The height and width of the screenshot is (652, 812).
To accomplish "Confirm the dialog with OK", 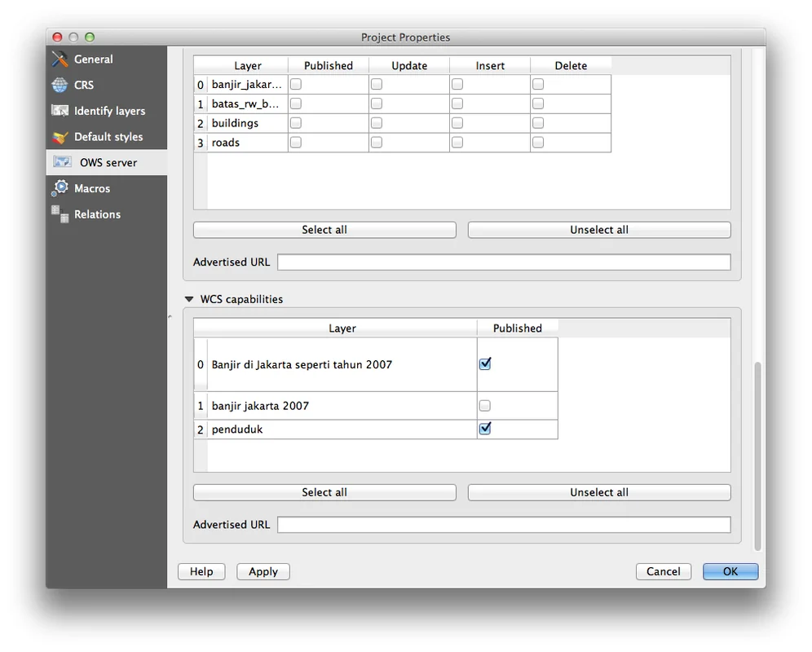I will 730,571.
